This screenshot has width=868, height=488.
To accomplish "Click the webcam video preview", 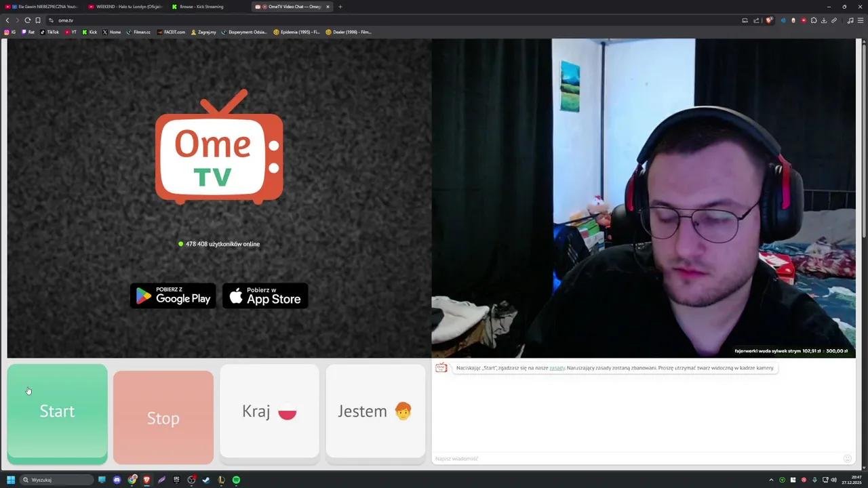I will coord(644,198).
